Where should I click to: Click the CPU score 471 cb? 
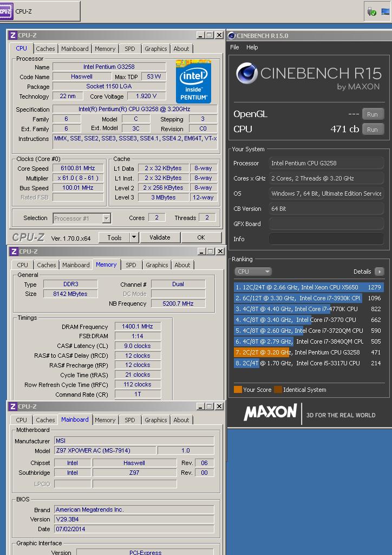point(345,129)
